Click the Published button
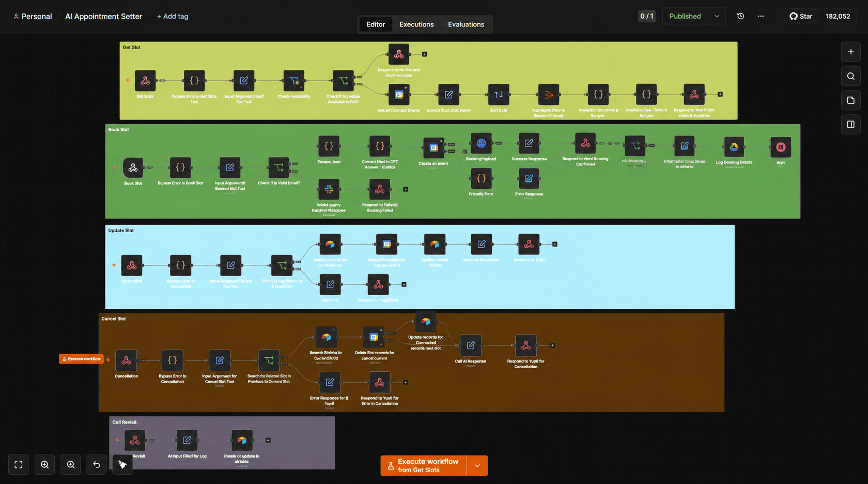Image resolution: width=868 pixels, height=484 pixels. pyautogui.click(x=685, y=16)
